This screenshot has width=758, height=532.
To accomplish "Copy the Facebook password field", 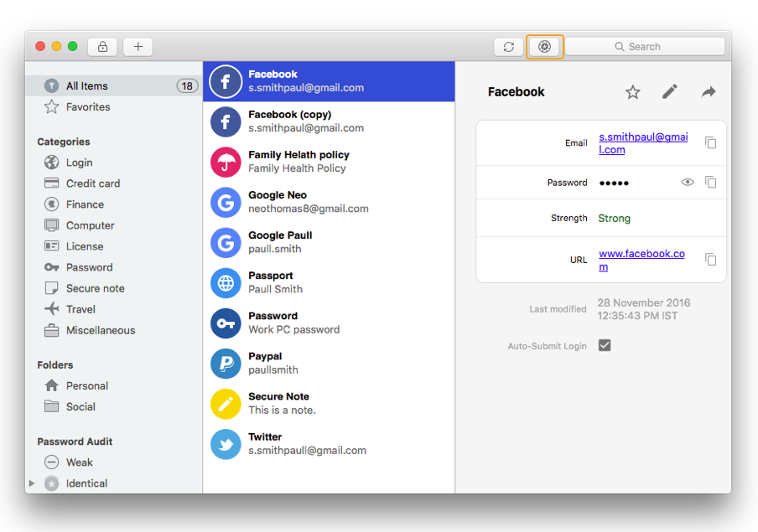I will [x=710, y=182].
